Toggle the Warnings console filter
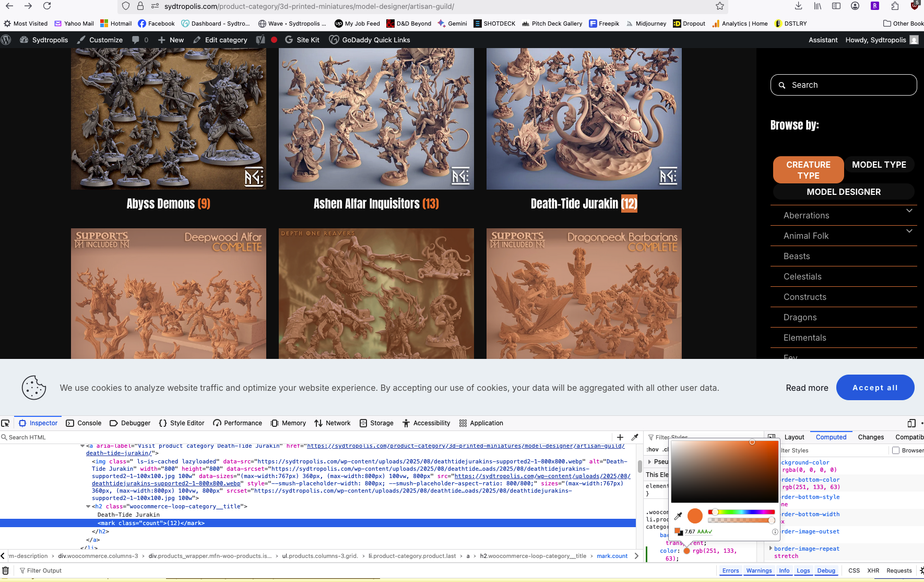 pyautogui.click(x=759, y=571)
